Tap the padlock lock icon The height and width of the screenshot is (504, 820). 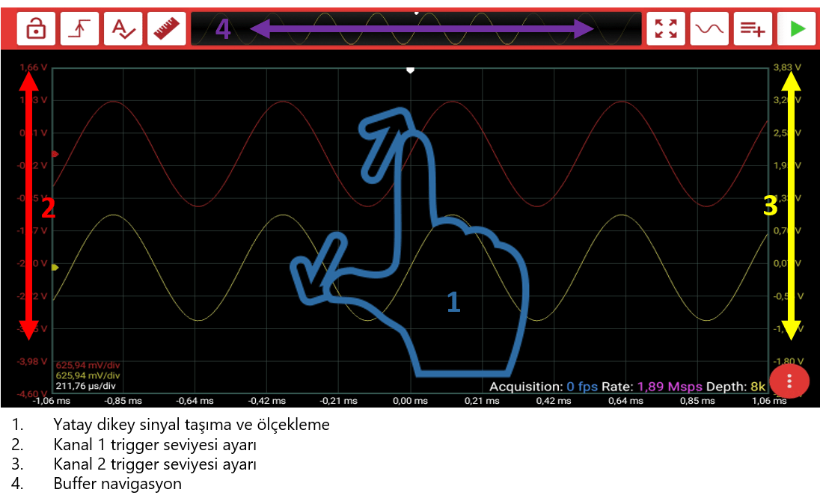[35, 28]
